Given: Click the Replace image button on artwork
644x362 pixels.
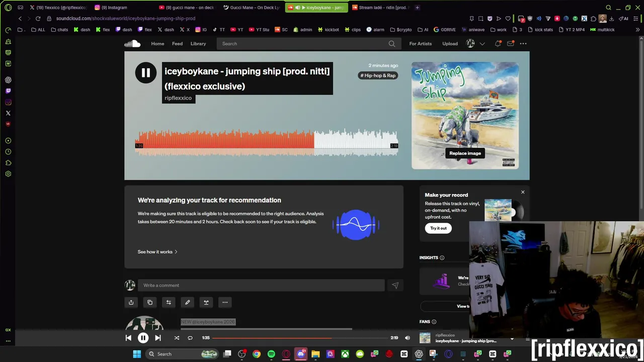Looking at the screenshot, I should 465,153.
